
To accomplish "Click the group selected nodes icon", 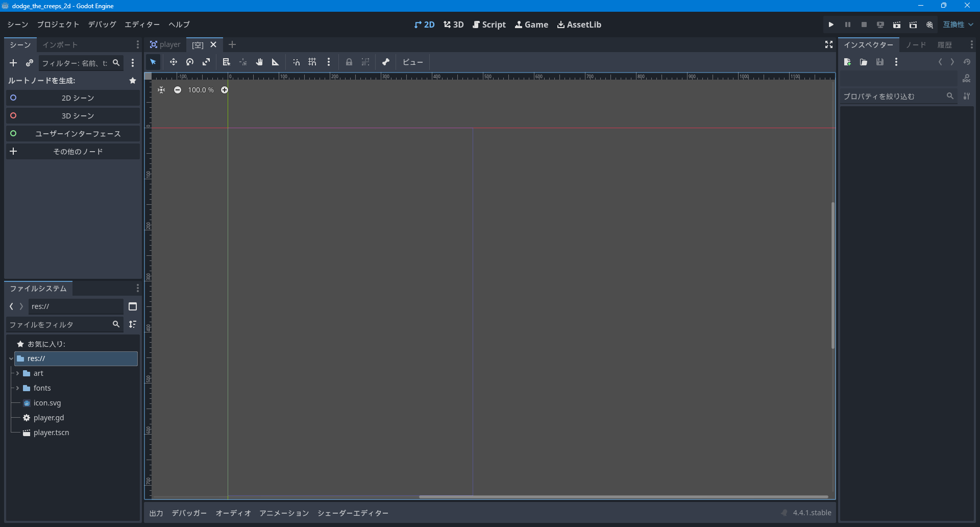I will (365, 62).
